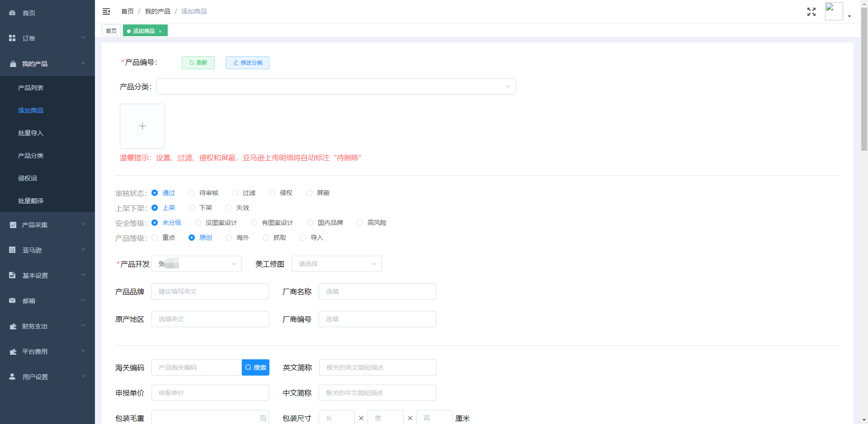Click the plus icon to upload image

click(x=142, y=126)
